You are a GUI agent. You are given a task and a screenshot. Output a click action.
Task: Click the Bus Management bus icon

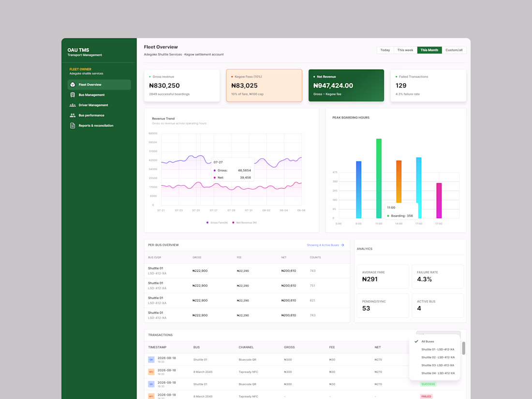pos(73,95)
